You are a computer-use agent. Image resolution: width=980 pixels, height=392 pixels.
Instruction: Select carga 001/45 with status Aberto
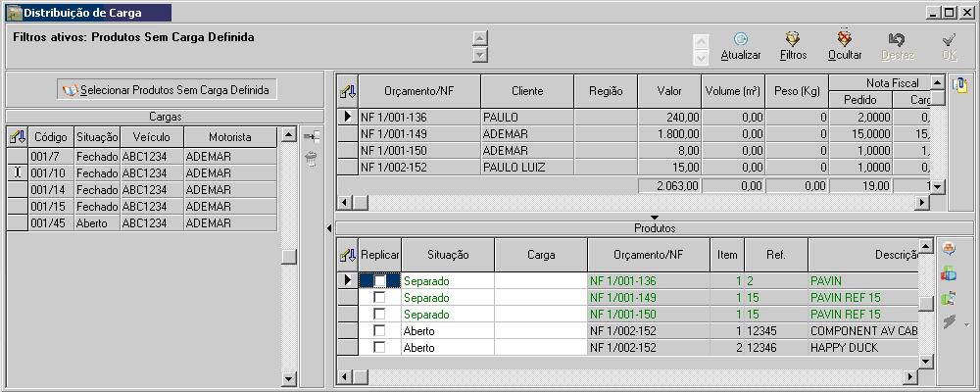44,222
